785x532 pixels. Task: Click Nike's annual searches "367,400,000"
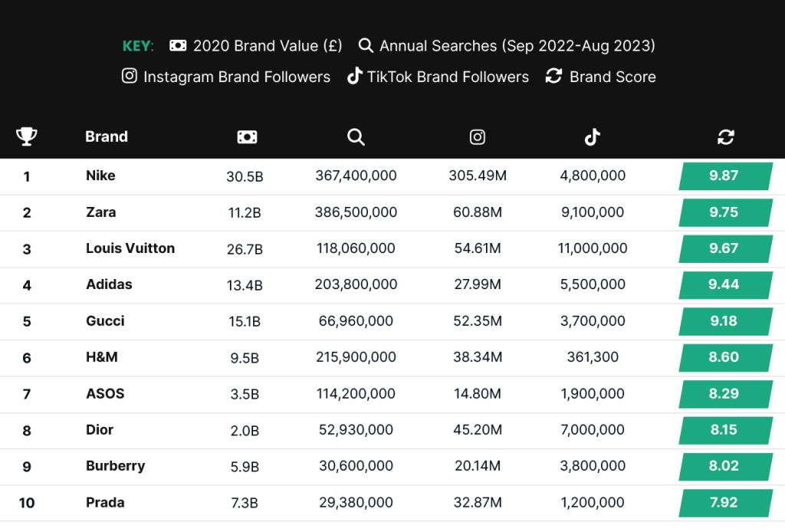click(356, 176)
